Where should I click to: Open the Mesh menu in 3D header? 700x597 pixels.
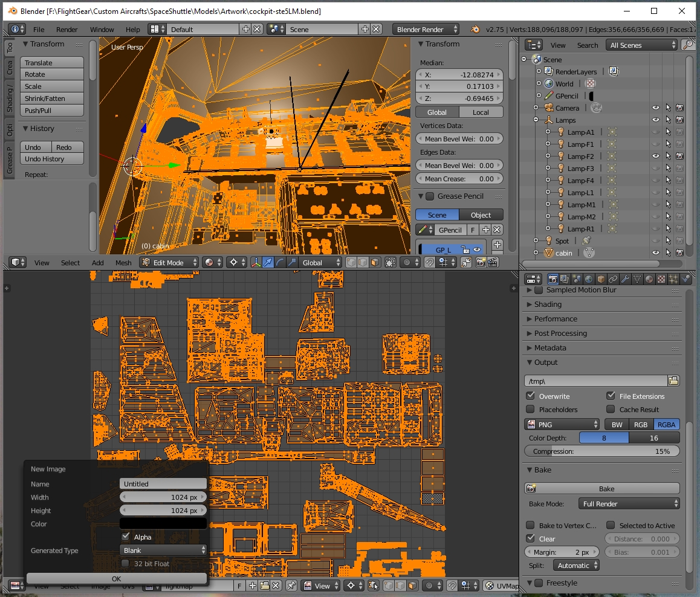pyautogui.click(x=123, y=263)
